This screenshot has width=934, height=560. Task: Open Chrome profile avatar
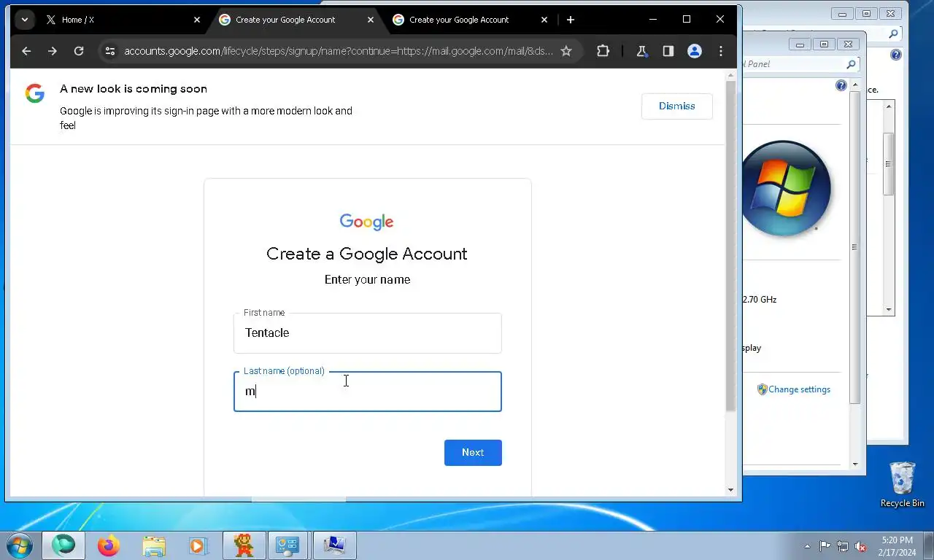click(695, 51)
